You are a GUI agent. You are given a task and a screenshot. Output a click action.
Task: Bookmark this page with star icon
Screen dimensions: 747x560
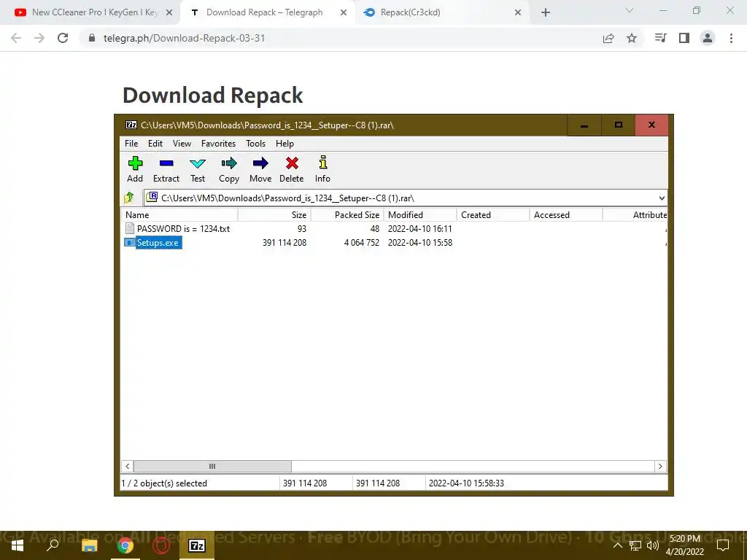coord(632,38)
